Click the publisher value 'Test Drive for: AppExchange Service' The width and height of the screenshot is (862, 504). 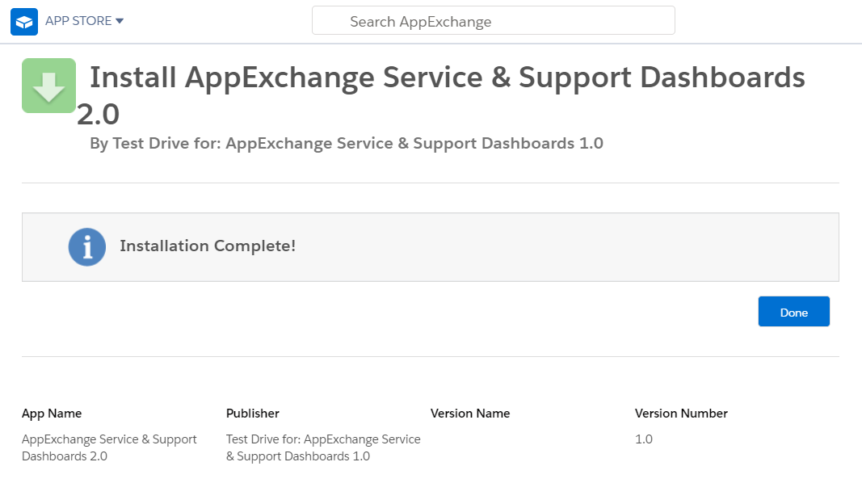click(x=323, y=447)
